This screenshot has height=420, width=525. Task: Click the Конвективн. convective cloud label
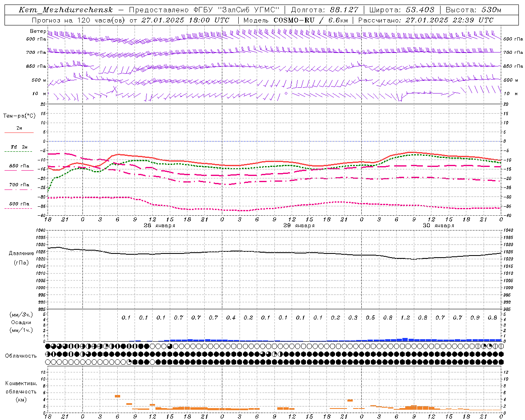[21, 383]
